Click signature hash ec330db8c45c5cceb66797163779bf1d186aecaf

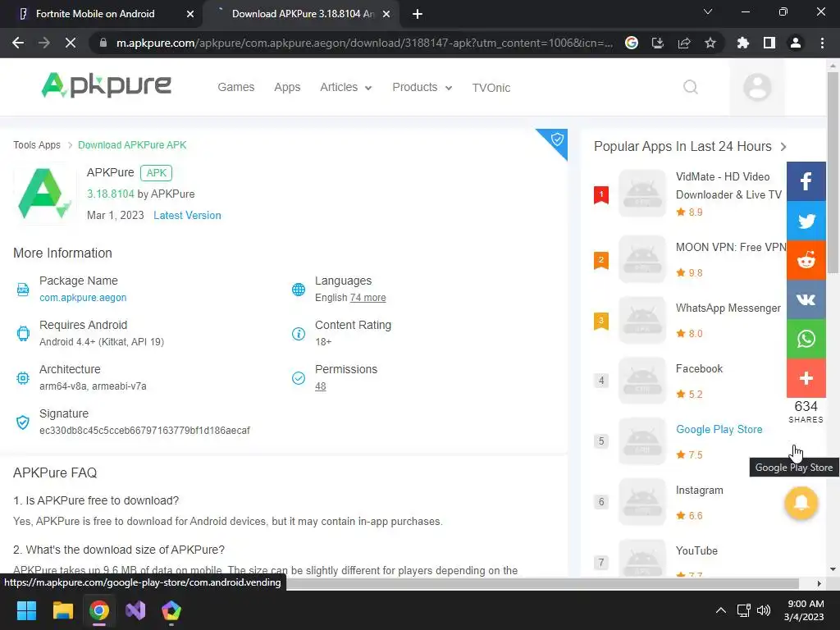click(x=144, y=431)
